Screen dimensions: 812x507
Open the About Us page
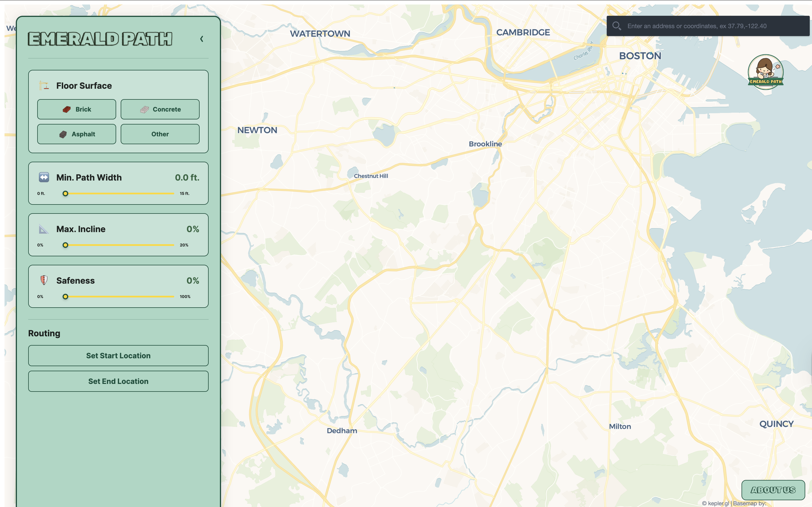point(773,490)
